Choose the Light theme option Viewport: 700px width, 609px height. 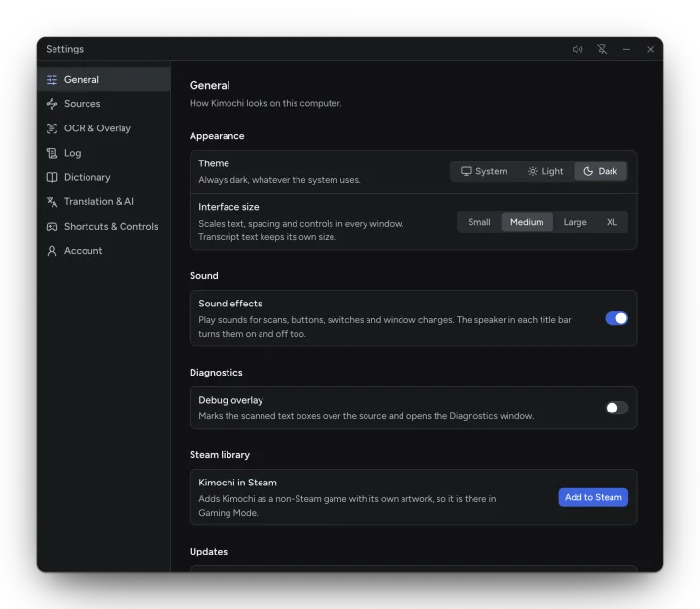pos(545,171)
